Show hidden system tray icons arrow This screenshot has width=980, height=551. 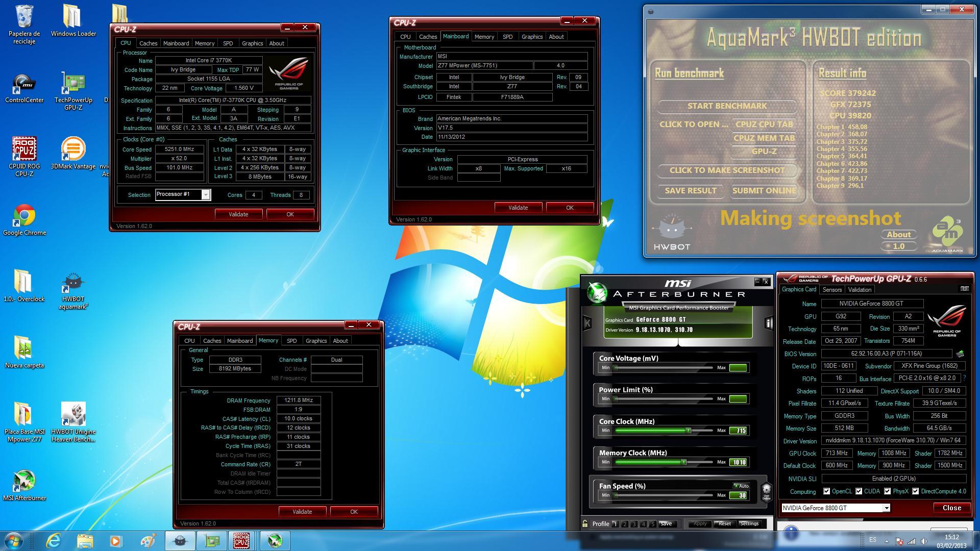click(x=886, y=541)
